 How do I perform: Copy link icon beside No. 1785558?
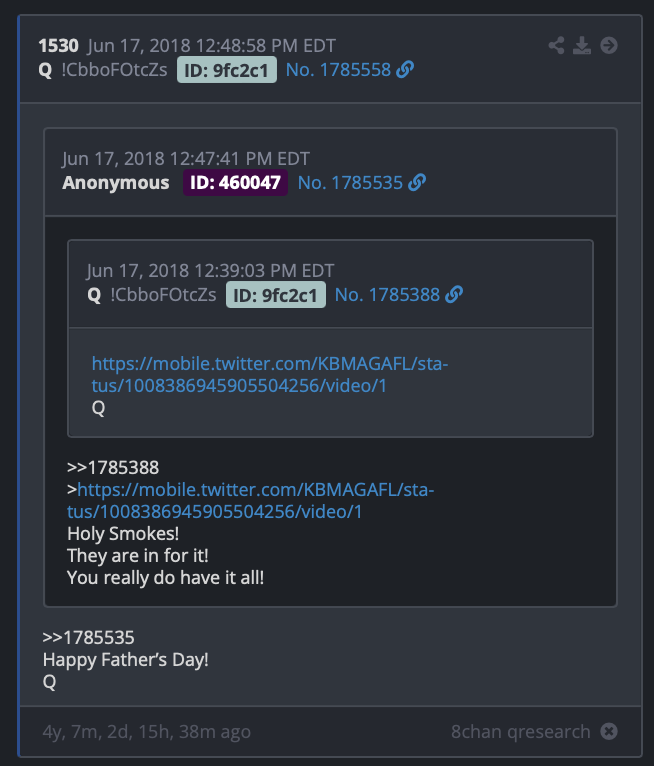[x=405, y=69]
